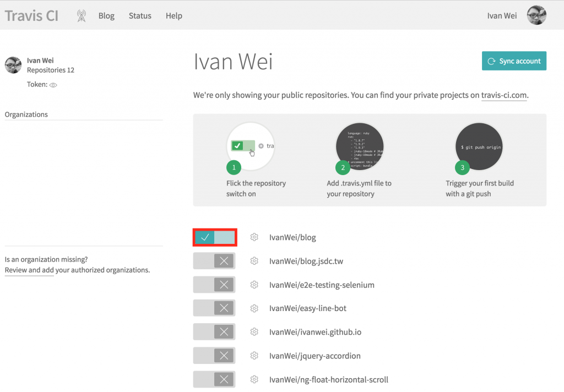The width and height of the screenshot is (564, 392).
Task: Click the 'Trigger your first build' text
Action: pyautogui.click(x=480, y=188)
